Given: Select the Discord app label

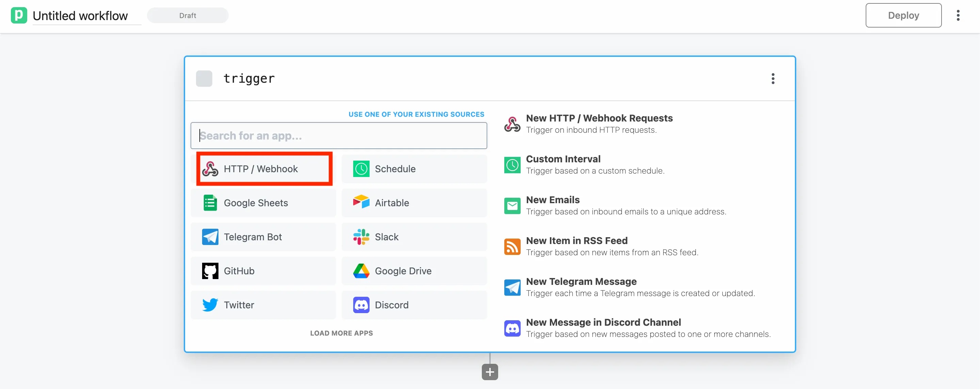Looking at the screenshot, I should coord(391,305).
